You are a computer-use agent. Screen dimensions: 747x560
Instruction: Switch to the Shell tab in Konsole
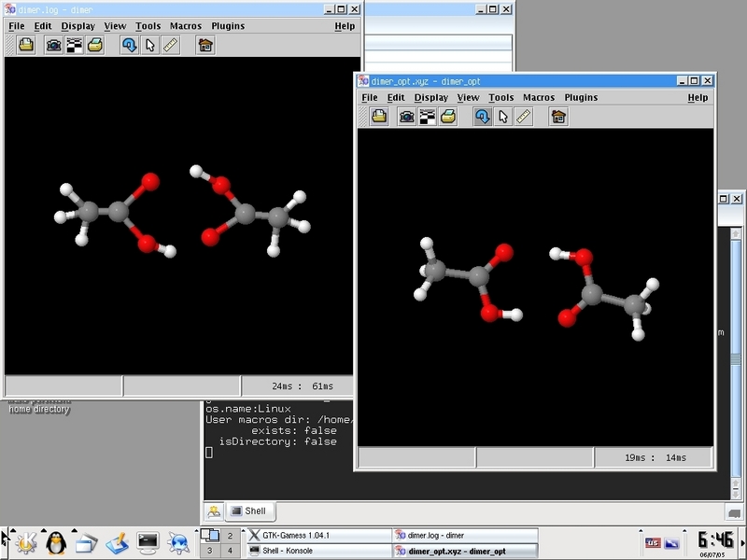click(x=249, y=511)
